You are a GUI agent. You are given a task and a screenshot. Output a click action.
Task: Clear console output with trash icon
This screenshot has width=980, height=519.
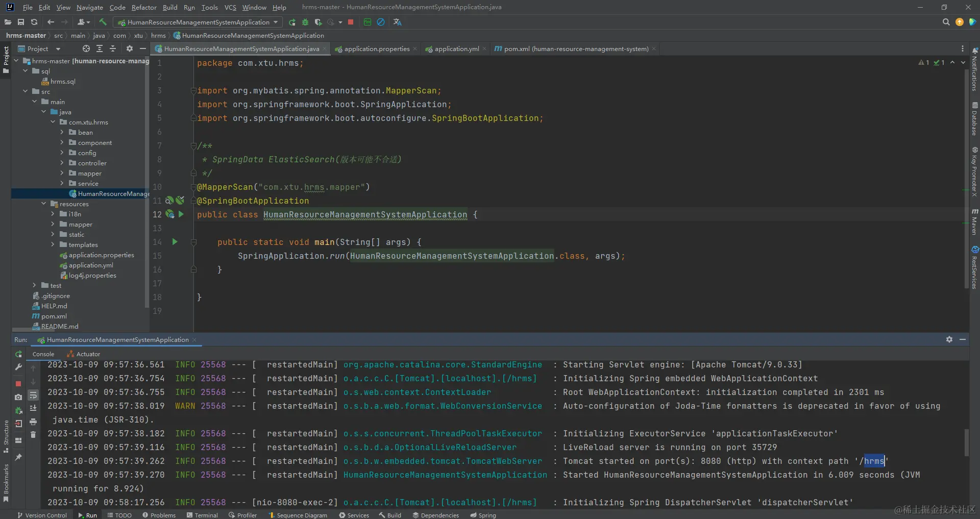pos(33,435)
